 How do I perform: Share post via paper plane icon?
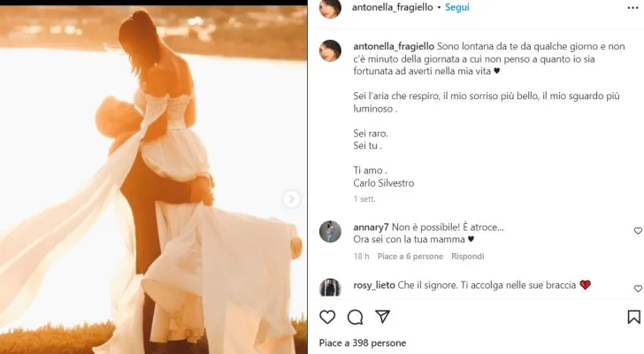(x=382, y=317)
